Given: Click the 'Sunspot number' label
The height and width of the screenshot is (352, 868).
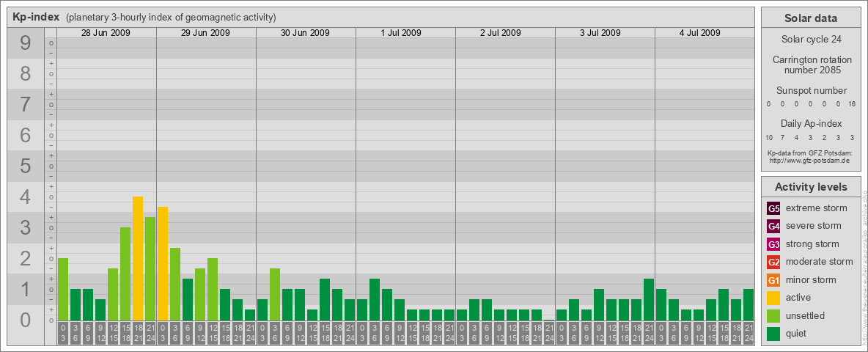Looking at the screenshot, I should click(x=812, y=90).
